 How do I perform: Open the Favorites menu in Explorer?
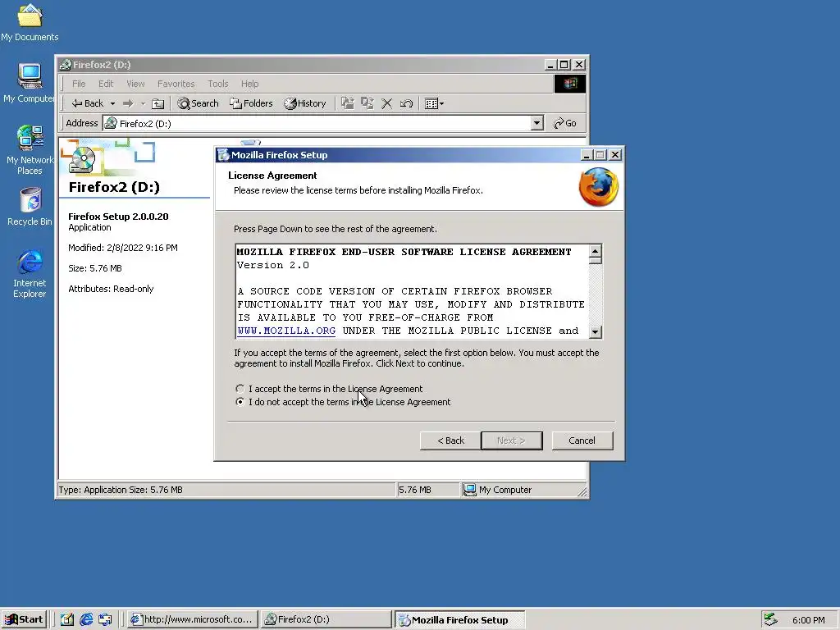[x=176, y=84]
